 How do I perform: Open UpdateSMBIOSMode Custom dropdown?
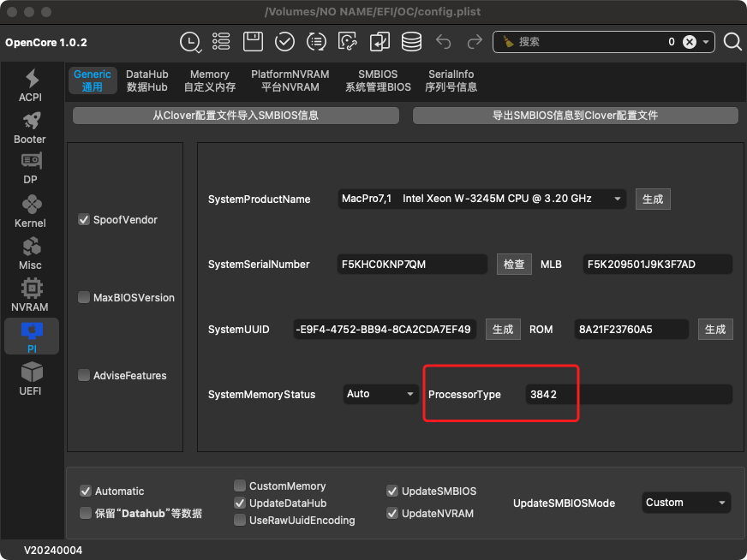click(686, 503)
